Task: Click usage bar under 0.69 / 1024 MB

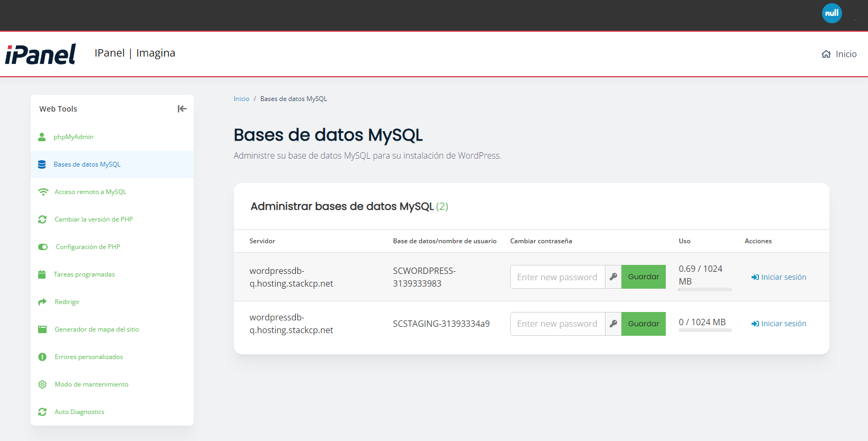Action: click(x=705, y=290)
